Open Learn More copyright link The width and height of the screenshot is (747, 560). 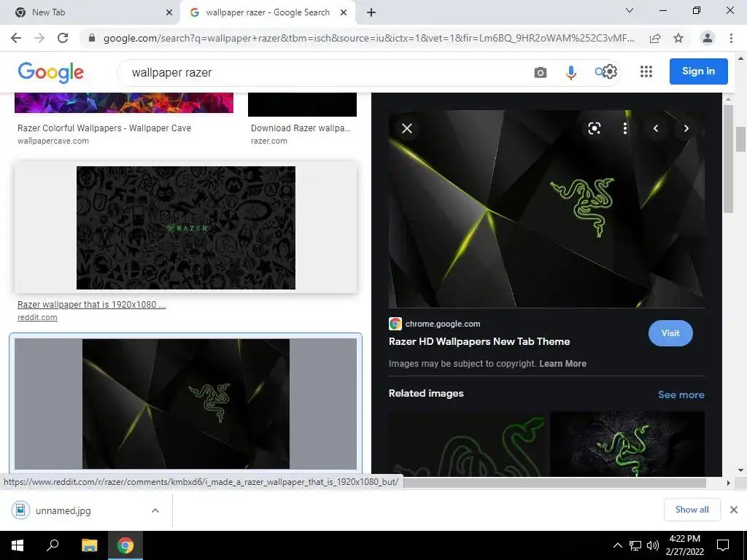[562, 364]
